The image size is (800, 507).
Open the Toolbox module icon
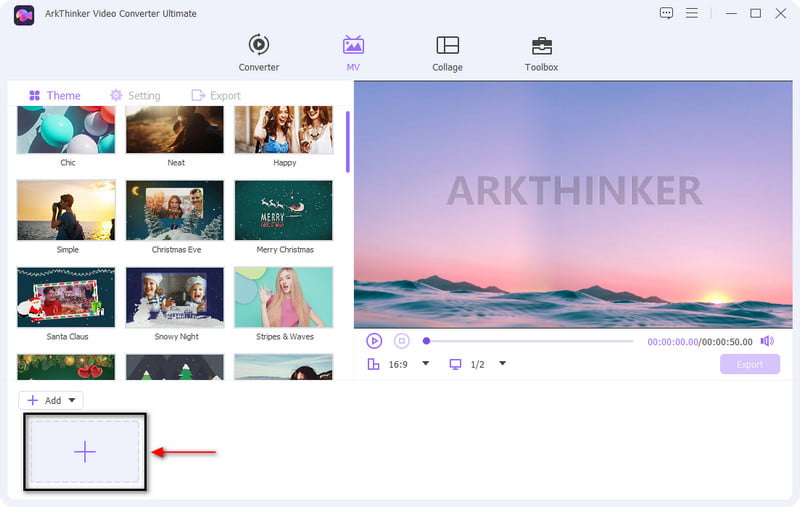click(x=541, y=46)
